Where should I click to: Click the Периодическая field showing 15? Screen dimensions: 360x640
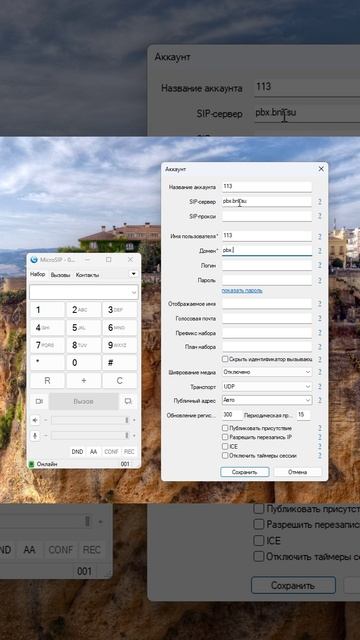pyautogui.click(x=303, y=415)
